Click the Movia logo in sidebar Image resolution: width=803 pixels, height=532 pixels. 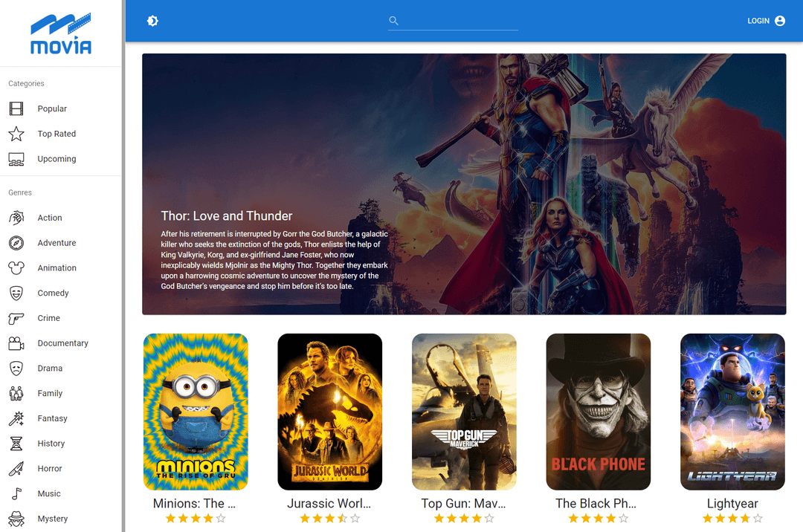61,33
